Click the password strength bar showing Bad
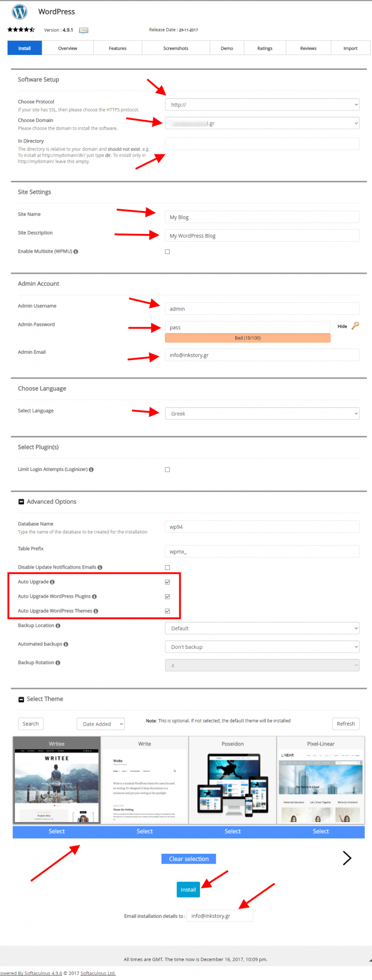 (x=248, y=338)
